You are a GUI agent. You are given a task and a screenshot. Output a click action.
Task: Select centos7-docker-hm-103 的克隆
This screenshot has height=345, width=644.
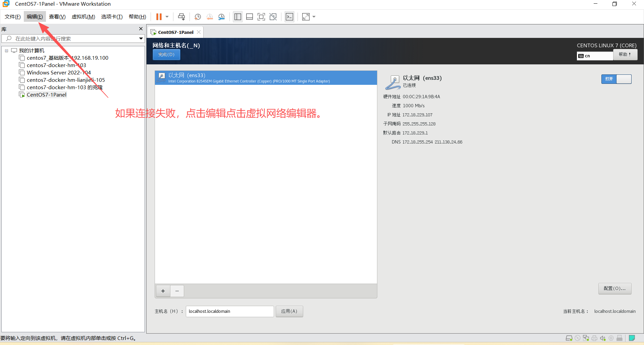click(x=65, y=88)
